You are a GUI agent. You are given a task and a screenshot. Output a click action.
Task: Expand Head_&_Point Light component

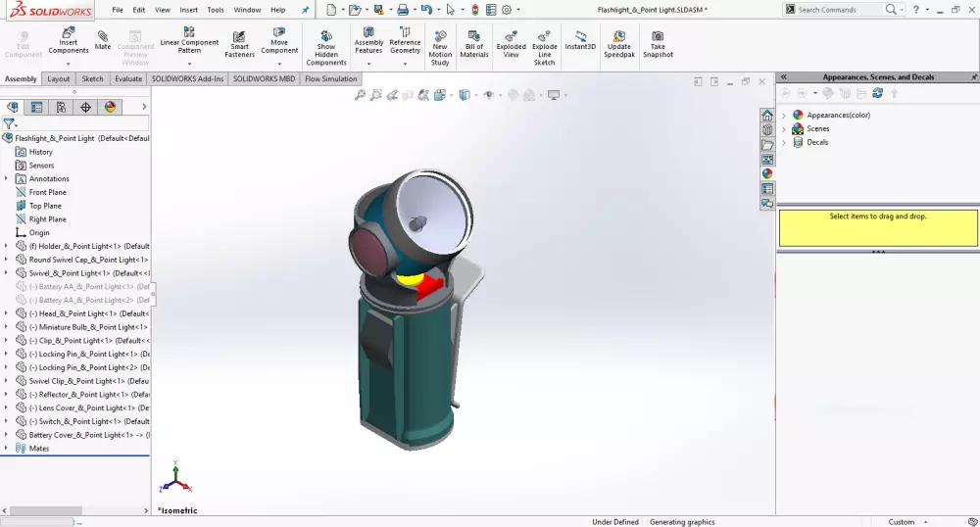(x=6, y=313)
